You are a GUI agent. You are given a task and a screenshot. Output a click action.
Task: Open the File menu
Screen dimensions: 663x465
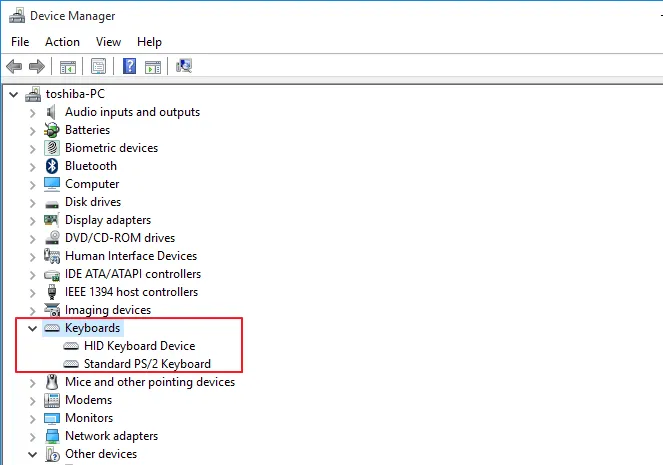click(x=20, y=42)
